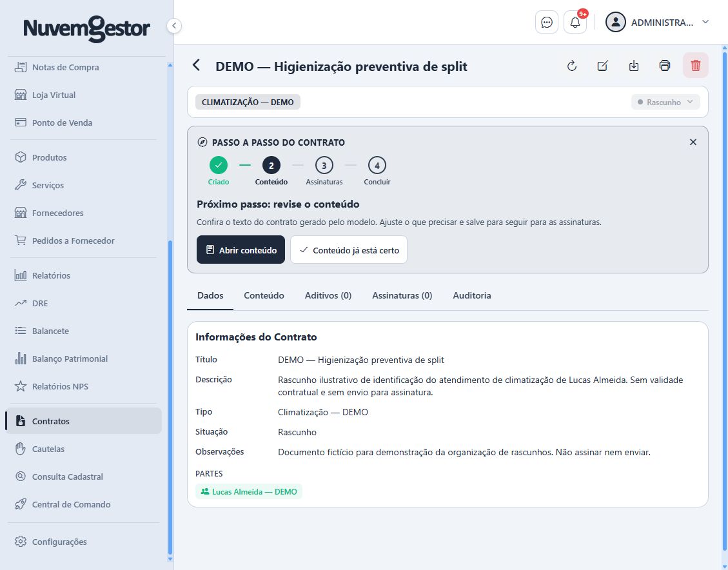Open Configurações in the sidebar
The height and width of the screenshot is (570, 728).
click(x=85, y=542)
